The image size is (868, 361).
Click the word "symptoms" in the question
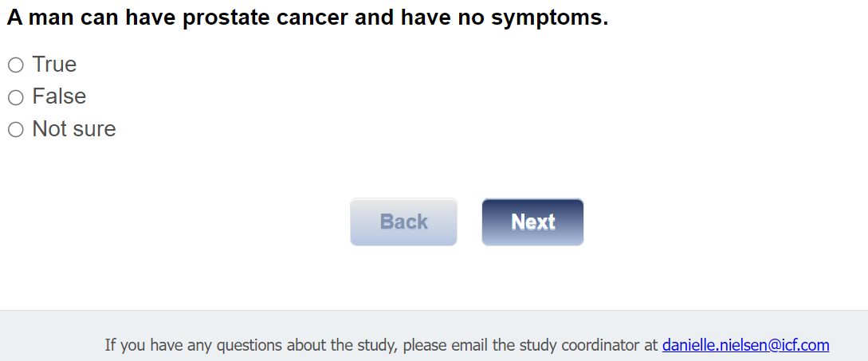549,18
